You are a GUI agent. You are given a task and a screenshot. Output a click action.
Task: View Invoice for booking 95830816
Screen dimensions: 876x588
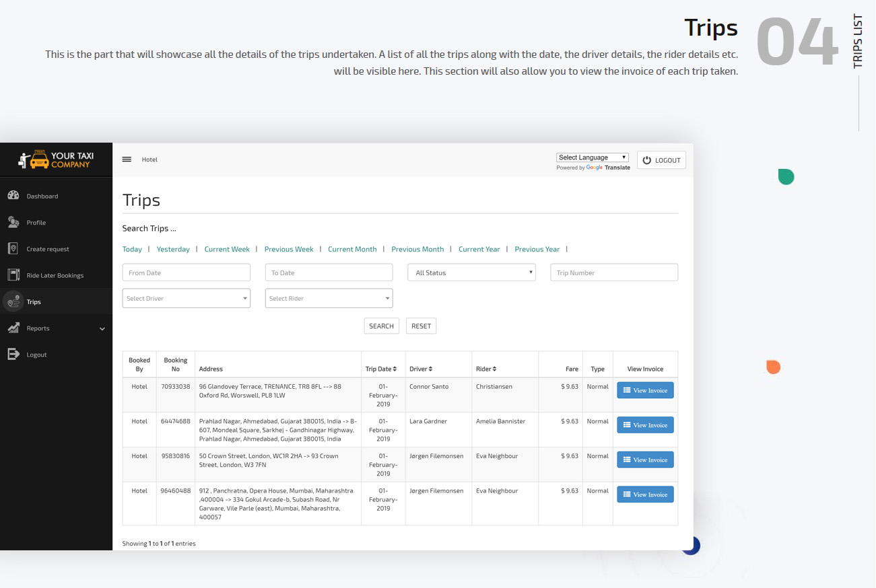tap(646, 460)
